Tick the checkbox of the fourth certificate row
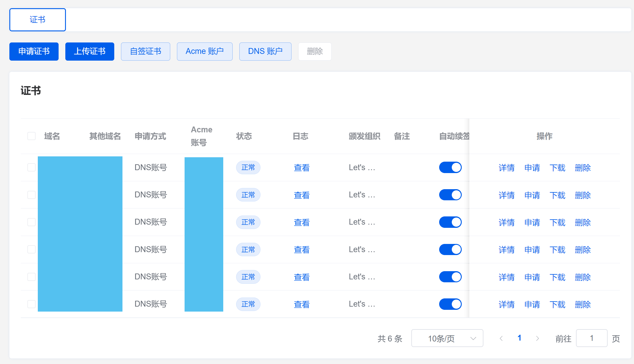634x364 pixels. 31,249
